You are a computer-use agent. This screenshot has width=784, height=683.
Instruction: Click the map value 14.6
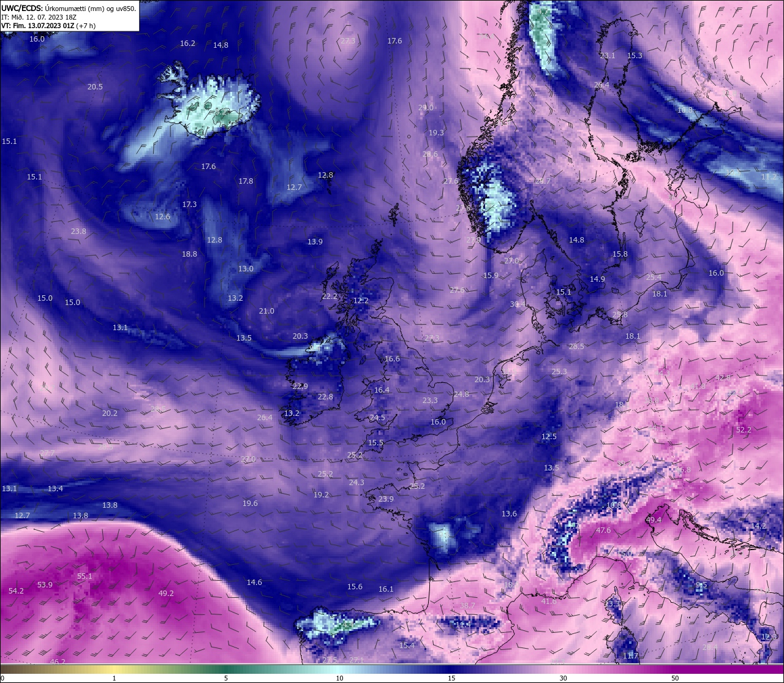254,583
